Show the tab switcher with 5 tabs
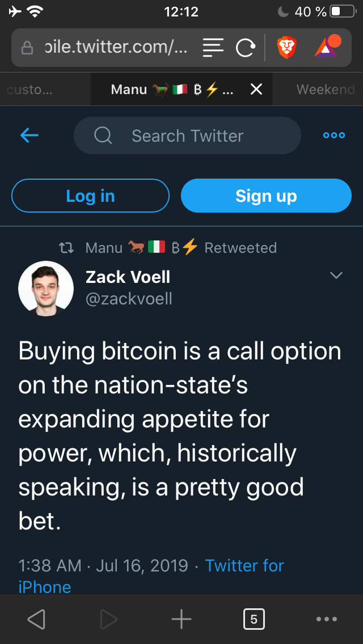Viewport: 363px width, 644px height. coord(254,619)
